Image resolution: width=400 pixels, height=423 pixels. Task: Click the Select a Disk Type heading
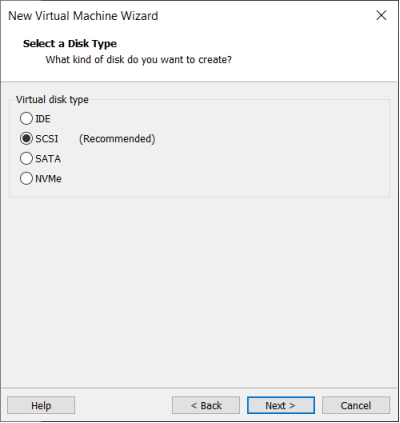(70, 44)
